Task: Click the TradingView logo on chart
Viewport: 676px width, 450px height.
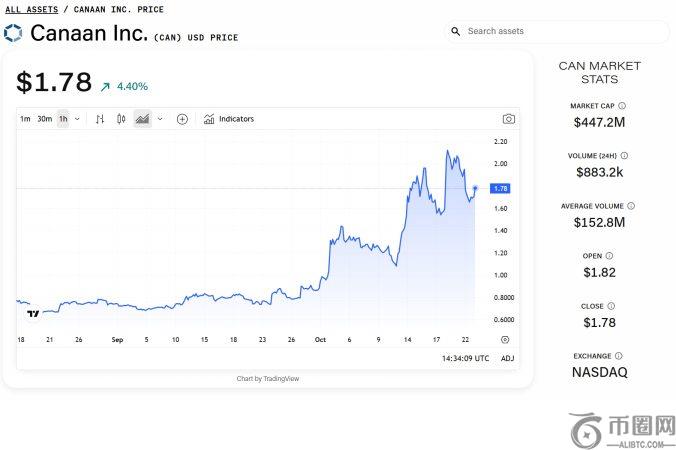Action: coord(33,314)
